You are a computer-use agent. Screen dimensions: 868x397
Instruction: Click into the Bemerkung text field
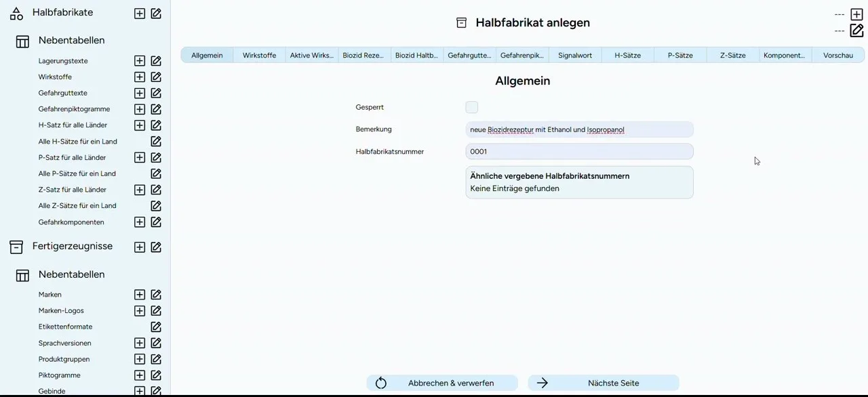tap(579, 129)
